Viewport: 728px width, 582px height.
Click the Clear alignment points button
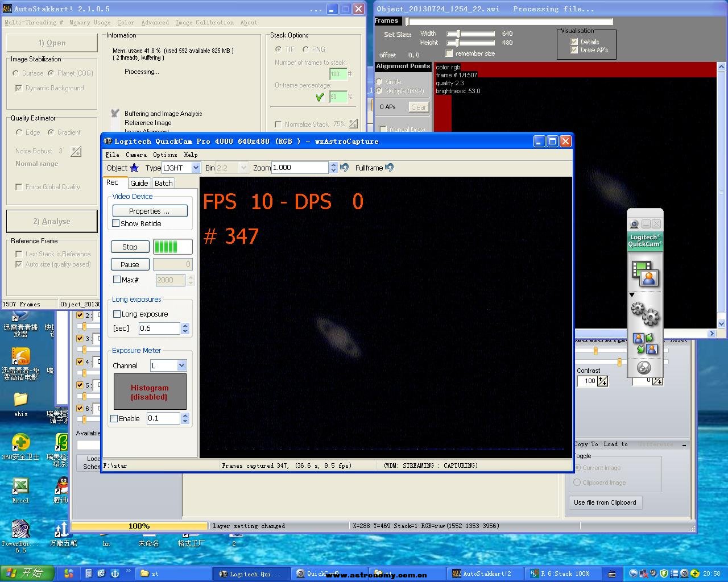click(419, 107)
